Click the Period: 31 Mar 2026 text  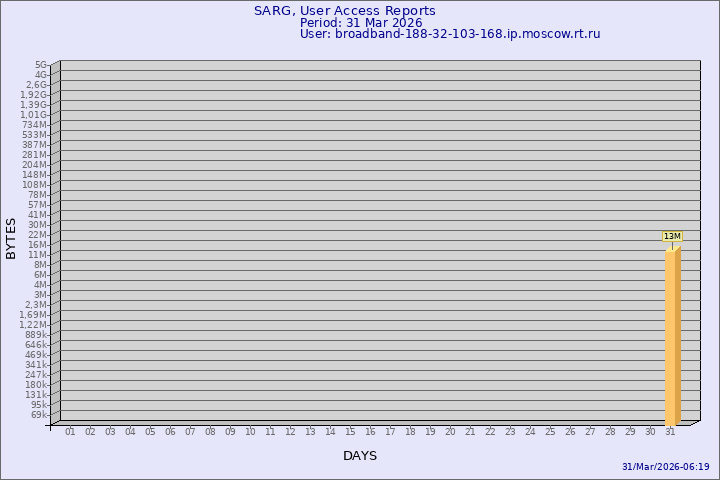click(361, 23)
